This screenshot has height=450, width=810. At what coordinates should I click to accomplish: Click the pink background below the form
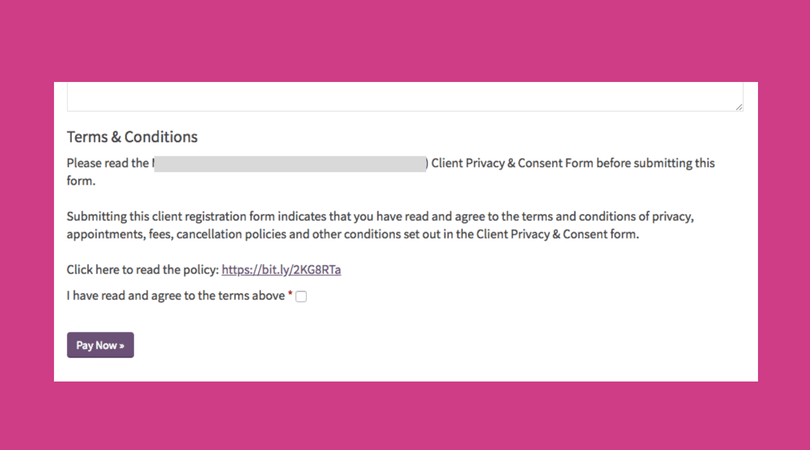(400, 415)
